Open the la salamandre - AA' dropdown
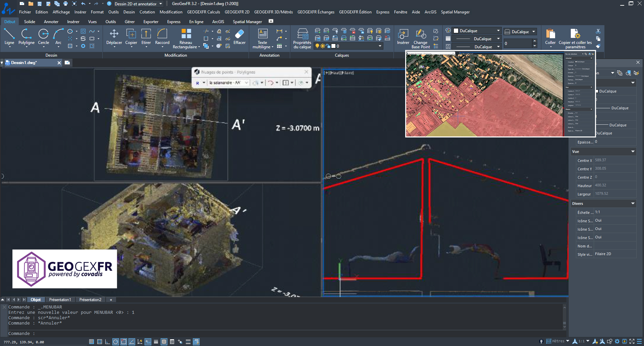This screenshot has height=346, width=644. pos(247,83)
